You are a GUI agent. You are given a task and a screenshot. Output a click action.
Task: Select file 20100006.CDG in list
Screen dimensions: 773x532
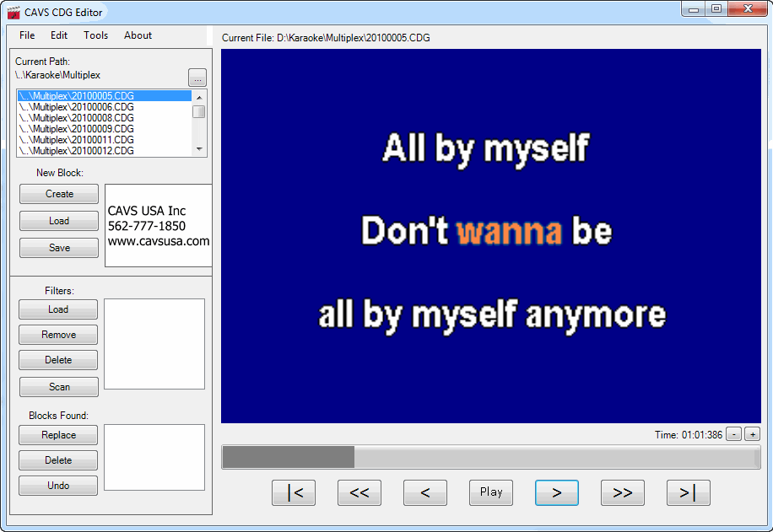(x=105, y=107)
